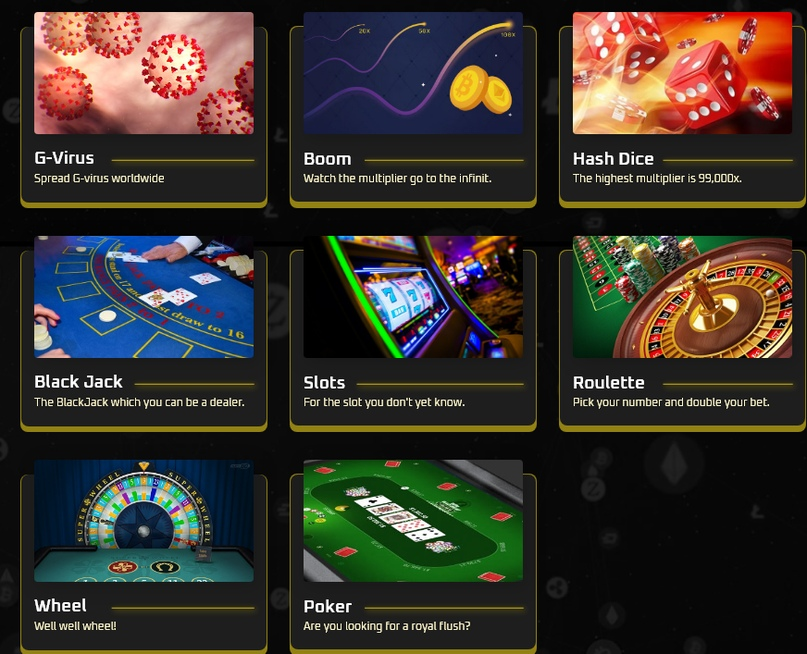Open the Poker table image

(413, 521)
